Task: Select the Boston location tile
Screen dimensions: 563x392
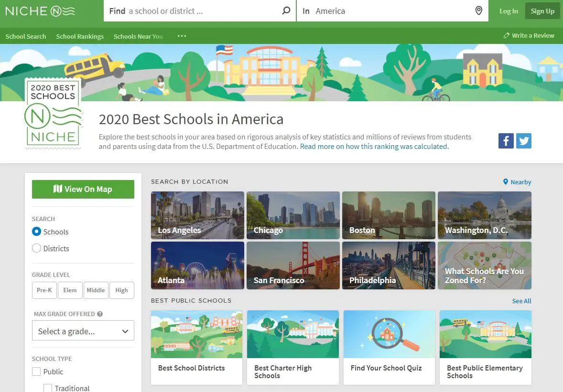Action: tap(389, 215)
